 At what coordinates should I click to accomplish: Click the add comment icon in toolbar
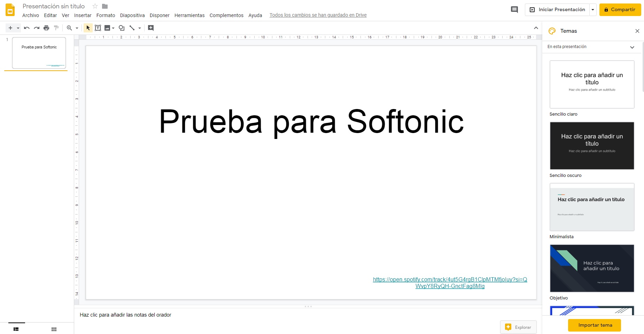[151, 28]
